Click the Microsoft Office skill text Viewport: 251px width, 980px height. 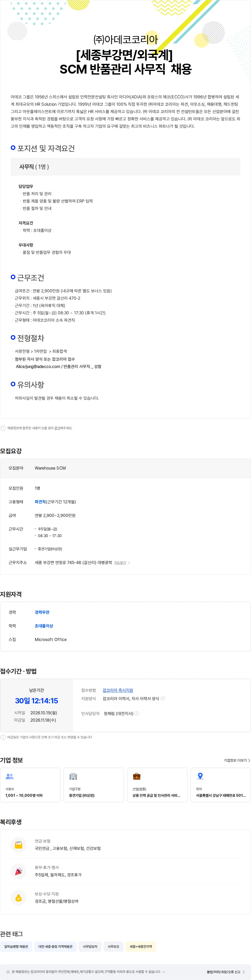pyautogui.click(x=50, y=639)
